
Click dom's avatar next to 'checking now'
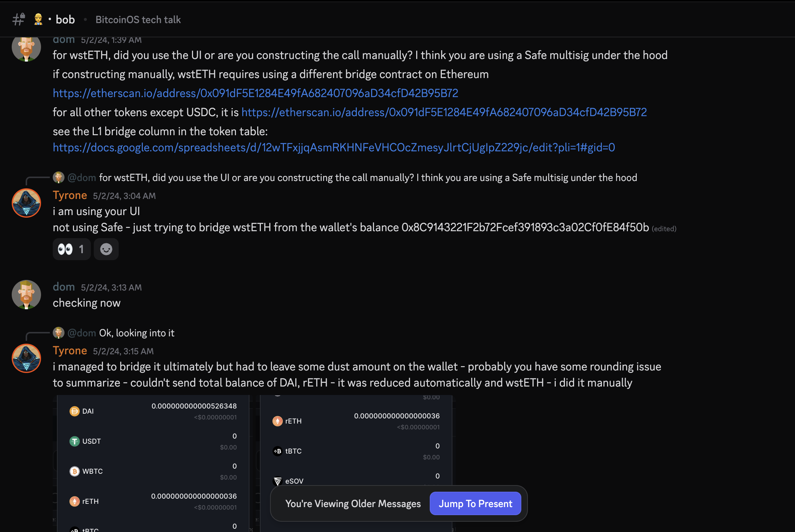(26, 295)
